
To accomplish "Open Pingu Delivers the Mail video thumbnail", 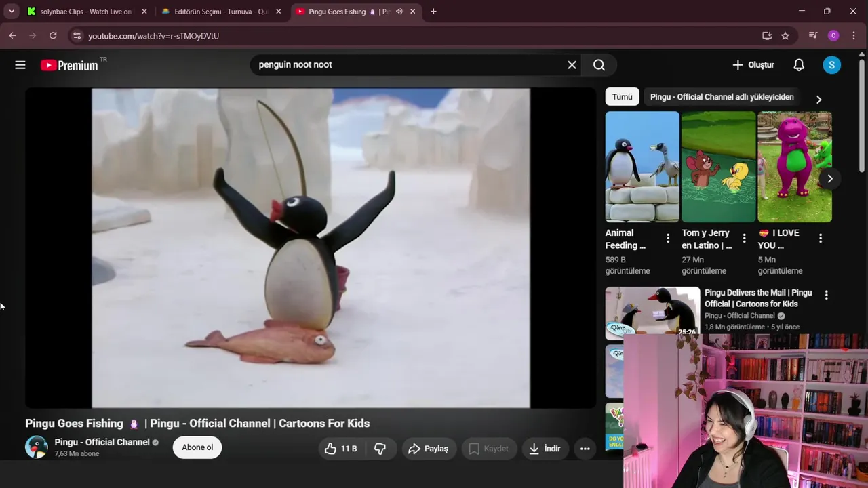I will click(x=652, y=312).
